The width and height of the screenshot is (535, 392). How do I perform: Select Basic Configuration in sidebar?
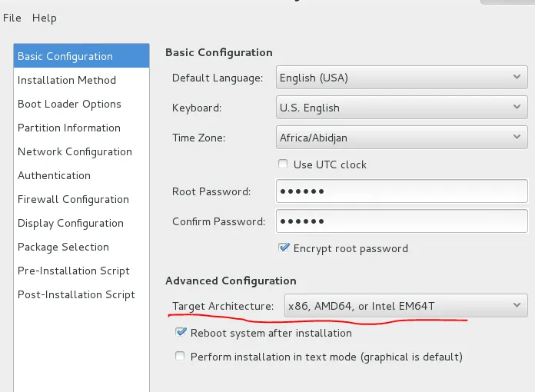point(65,56)
